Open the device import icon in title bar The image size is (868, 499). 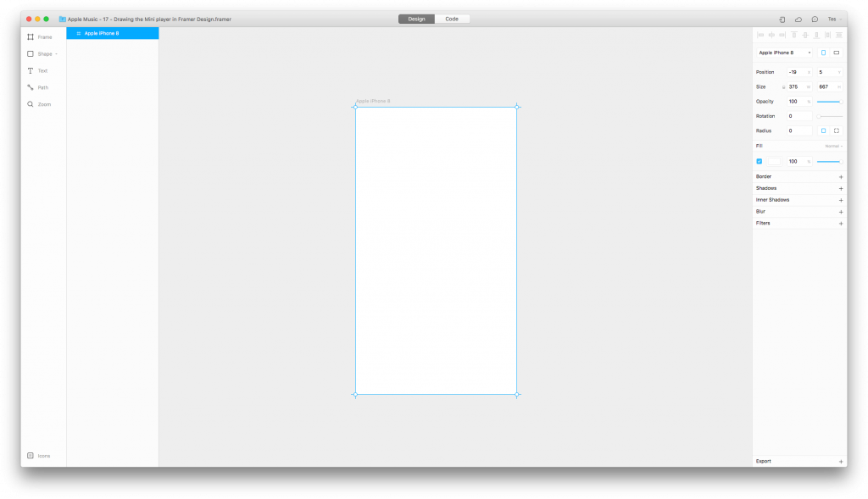coord(782,19)
